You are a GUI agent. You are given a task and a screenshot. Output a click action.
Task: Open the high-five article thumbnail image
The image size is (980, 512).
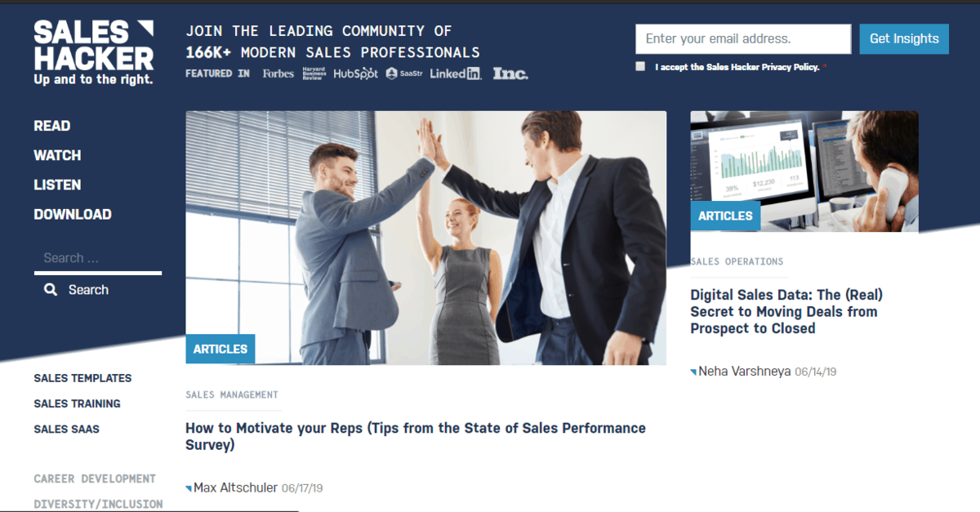point(425,238)
